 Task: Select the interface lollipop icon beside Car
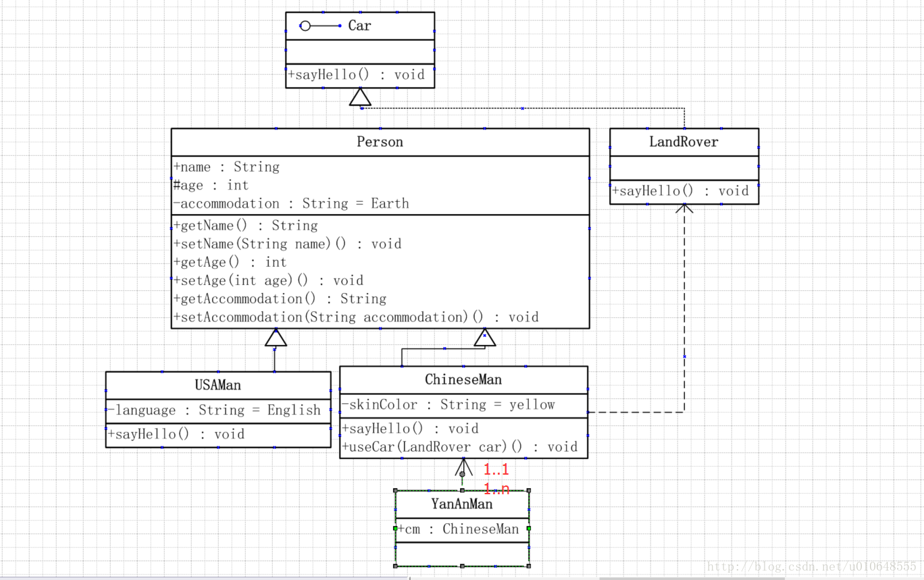pos(321,26)
